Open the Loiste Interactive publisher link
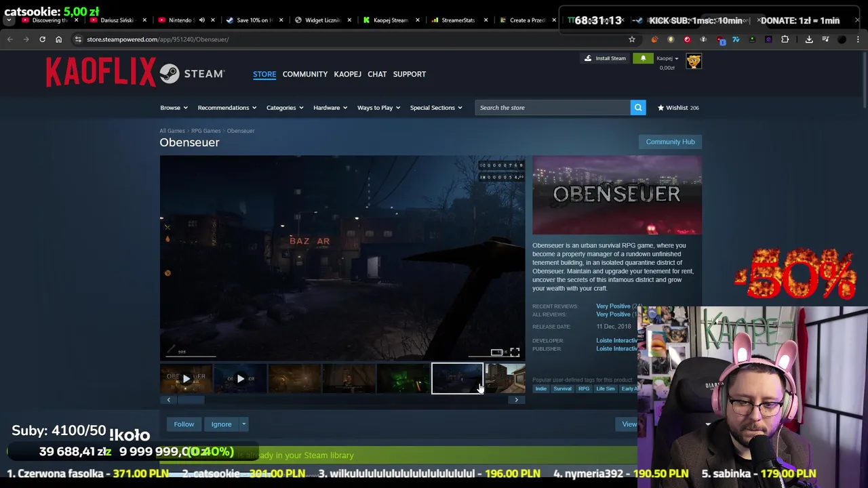 (616, 349)
